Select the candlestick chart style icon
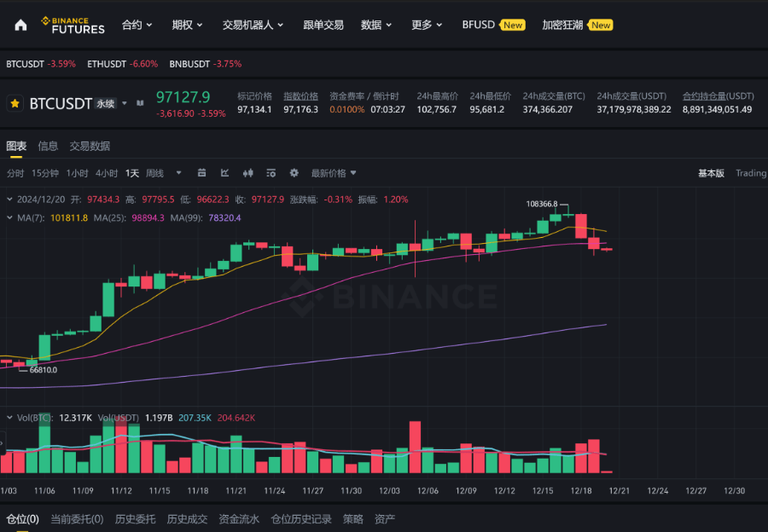 tap(247, 173)
